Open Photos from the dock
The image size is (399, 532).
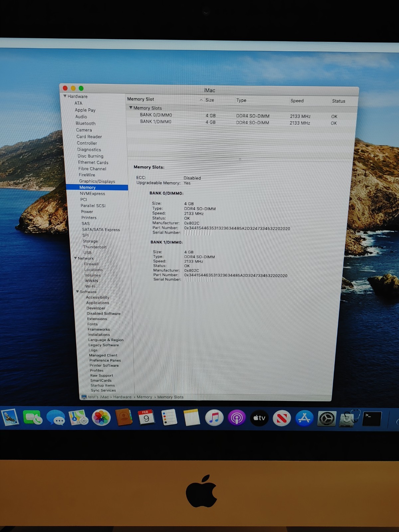click(101, 418)
